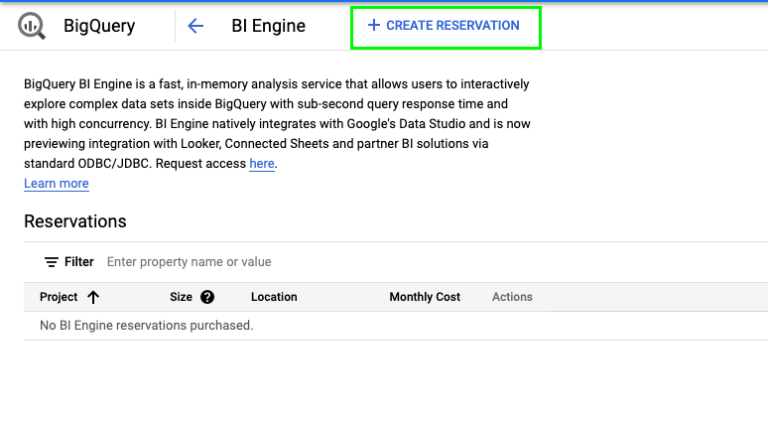The width and height of the screenshot is (768, 426).
Task: Go back using the left arrow
Action: coord(196,26)
